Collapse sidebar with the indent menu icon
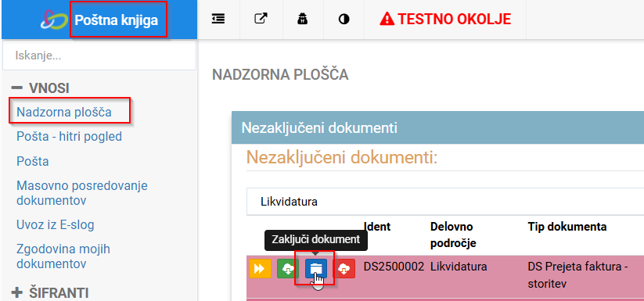The width and height of the screenshot is (644, 301). tap(218, 19)
